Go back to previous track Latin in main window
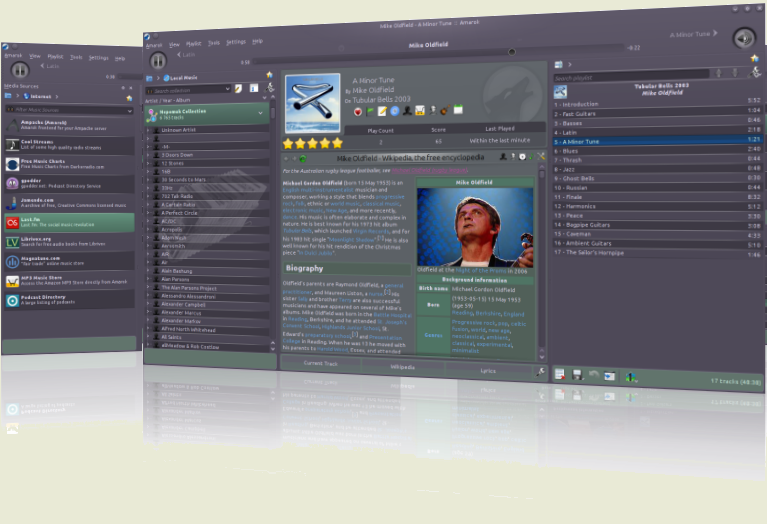The width and height of the screenshot is (767, 524). click(x=186, y=55)
